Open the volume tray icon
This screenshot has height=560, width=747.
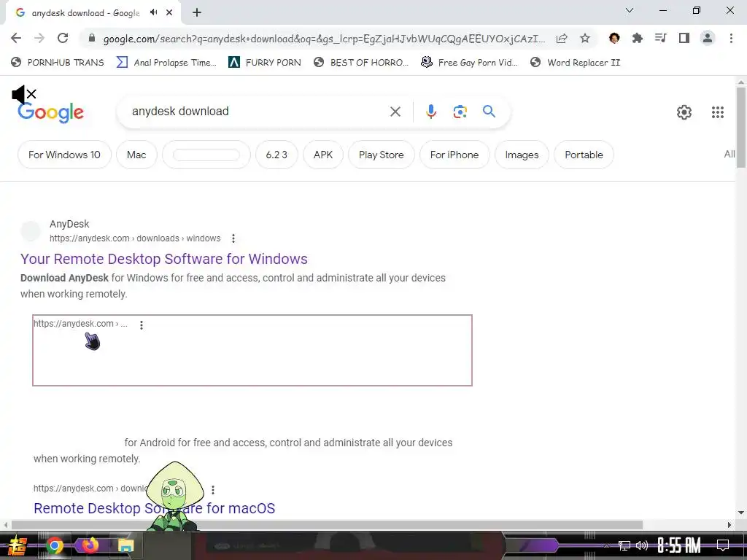click(642, 545)
